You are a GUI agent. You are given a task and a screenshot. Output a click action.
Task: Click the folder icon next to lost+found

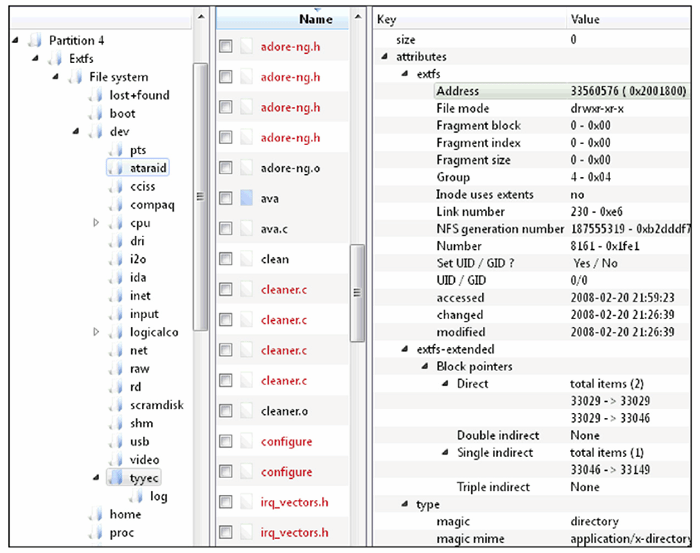point(96,95)
